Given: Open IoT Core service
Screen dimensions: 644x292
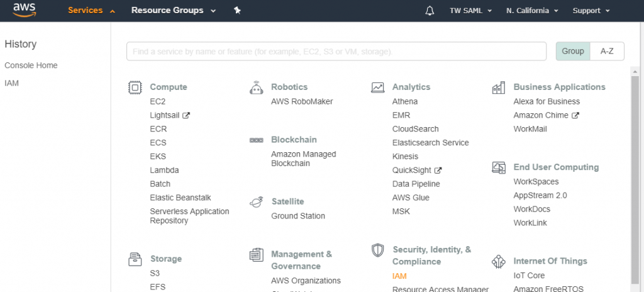Looking at the screenshot, I should coord(529,276).
